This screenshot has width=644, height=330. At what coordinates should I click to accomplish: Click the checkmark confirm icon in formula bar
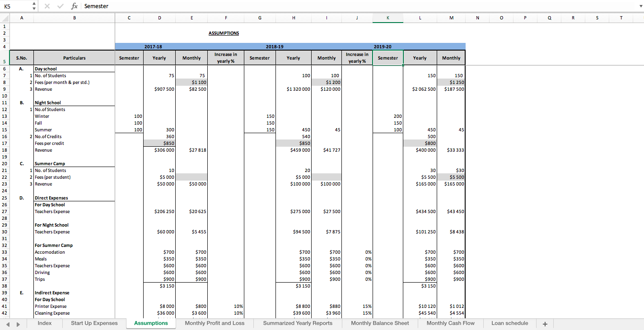[61, 6]
